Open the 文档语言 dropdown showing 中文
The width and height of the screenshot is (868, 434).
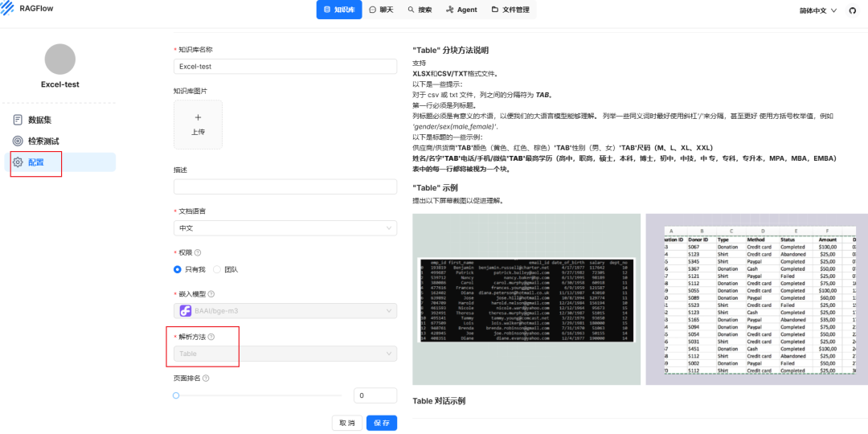pyautogui.click(x=285, y=228)
